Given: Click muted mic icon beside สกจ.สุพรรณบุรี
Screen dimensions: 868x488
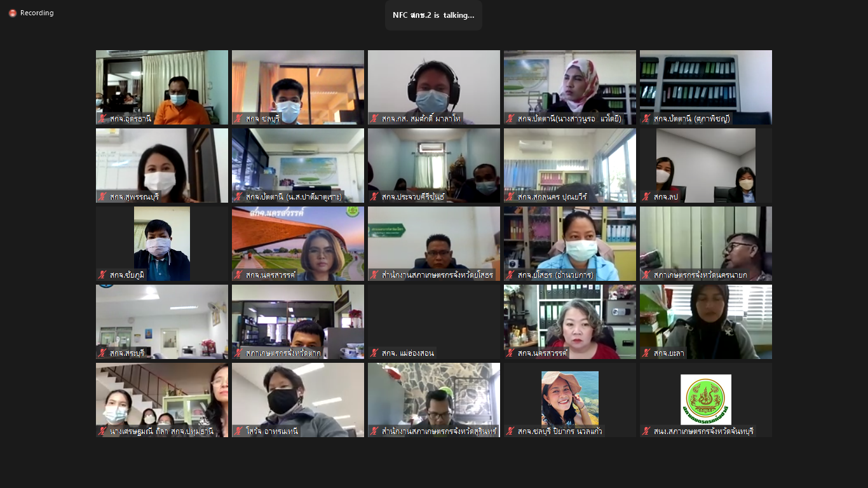Looking at the screenshot, I should [102, 196].
